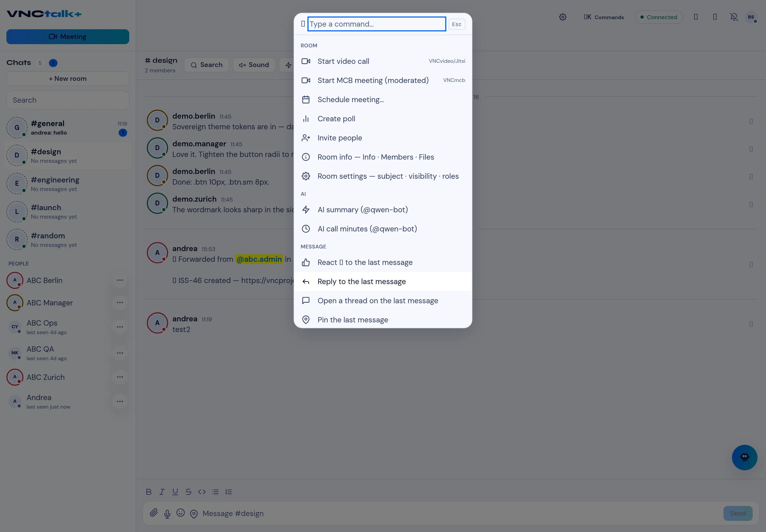Screen dimensions: 766x532
Task: Click room Search button in header
Action: (206, 65)
